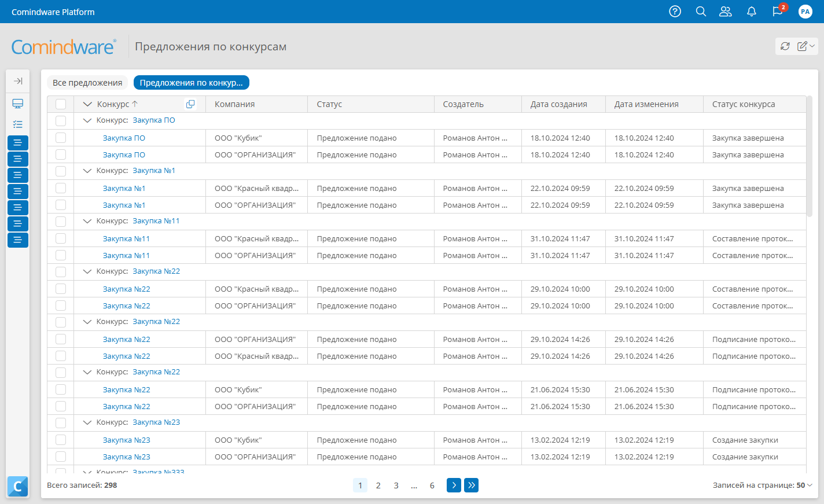The image size is (824, 504).
Task: Open the records per page dropdown
Action: pyautogui.click(x=804, y=485)
